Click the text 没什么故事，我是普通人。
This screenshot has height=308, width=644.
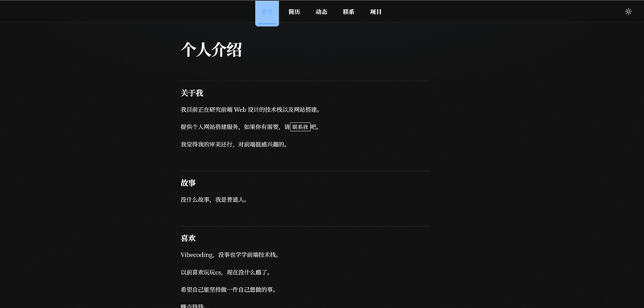tap(214, 199)
